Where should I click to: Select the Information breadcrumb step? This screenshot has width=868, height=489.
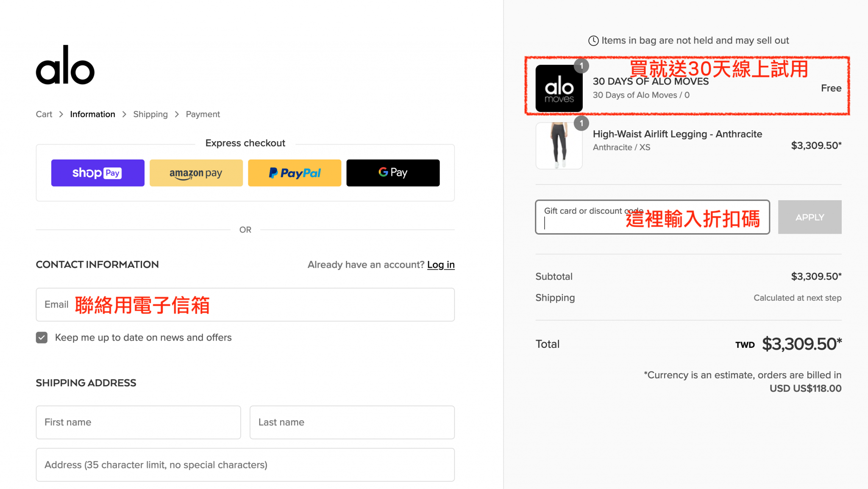92,114
